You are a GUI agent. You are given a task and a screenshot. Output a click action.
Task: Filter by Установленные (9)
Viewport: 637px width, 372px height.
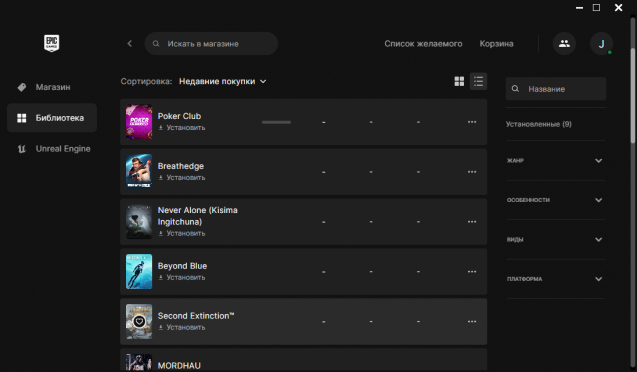[538, 124]
